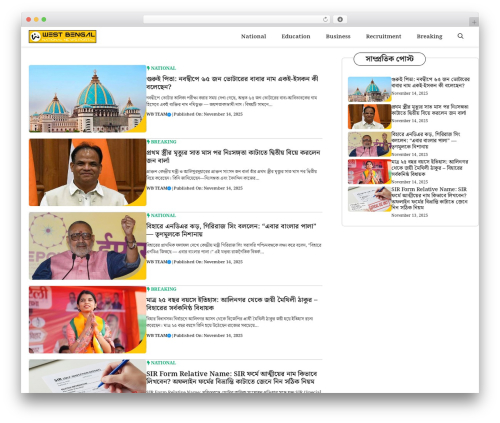Open the woman with folded hands article thumbnail
Screen dimensions: 500x423
[x=87, y=320]
